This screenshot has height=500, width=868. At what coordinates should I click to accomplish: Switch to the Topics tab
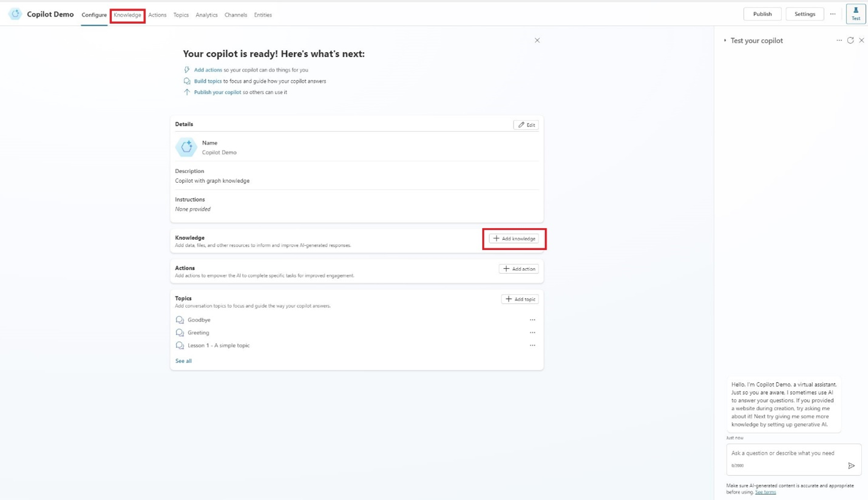181,15
